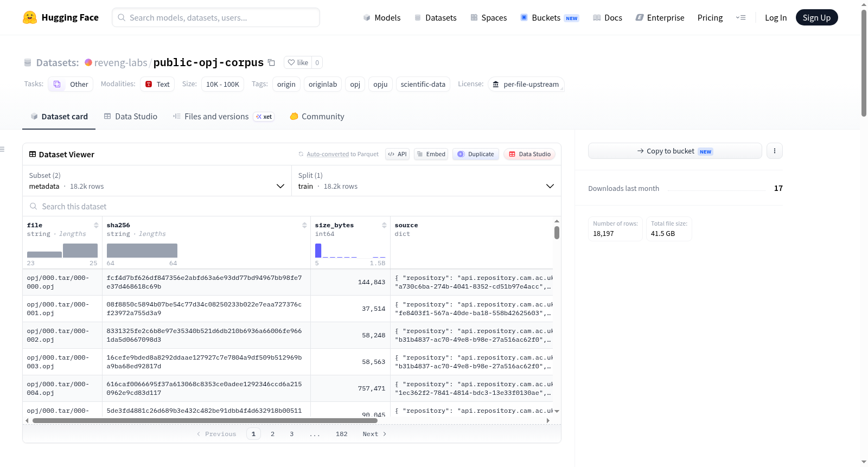868x467 pixels.
Task: Sort by the sha256 column
Action: click(x=304, y=225)
